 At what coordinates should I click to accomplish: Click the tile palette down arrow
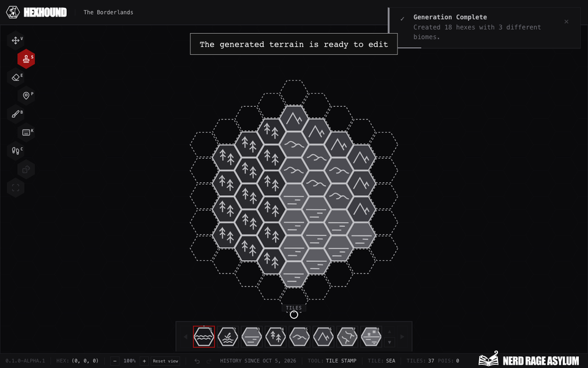(x=390, y=342)
